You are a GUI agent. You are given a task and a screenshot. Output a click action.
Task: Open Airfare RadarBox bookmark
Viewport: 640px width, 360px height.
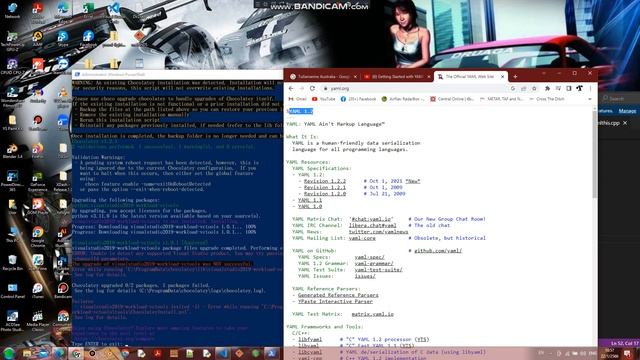click(403, 99)
